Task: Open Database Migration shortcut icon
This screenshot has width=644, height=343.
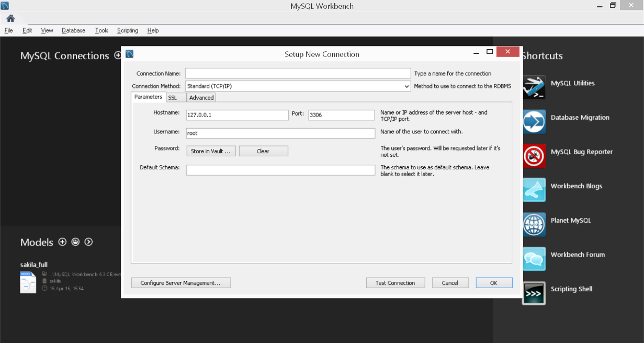Action: [534, 122]
